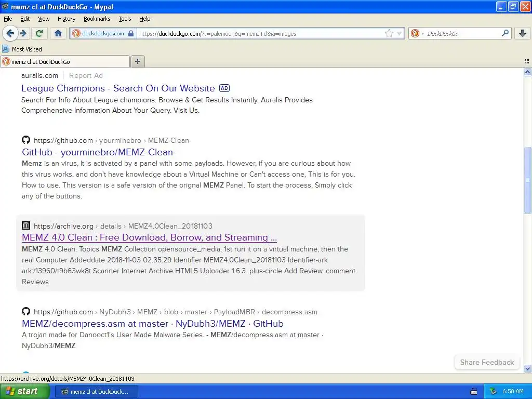Viewport: 532px width, 399px height.
Task: Open the Help menu
Action: [145, 19]
